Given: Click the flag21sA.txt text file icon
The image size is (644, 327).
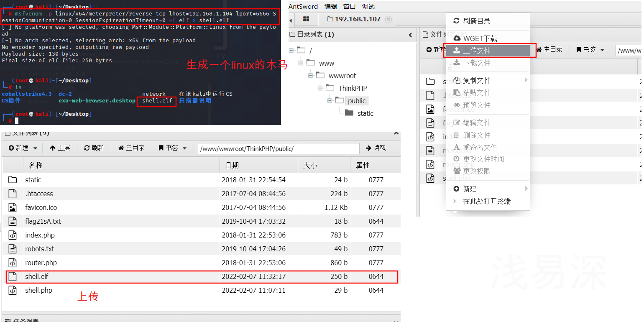Looking at the screenshot, I should [13, 221].
